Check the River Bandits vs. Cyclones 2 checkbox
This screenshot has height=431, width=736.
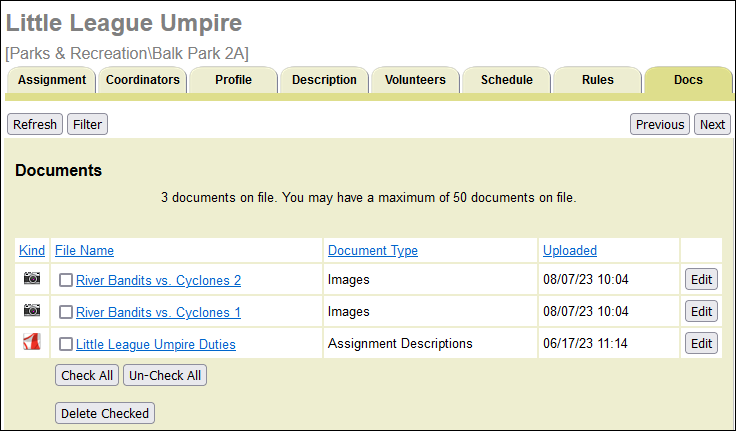coord(66,281)
